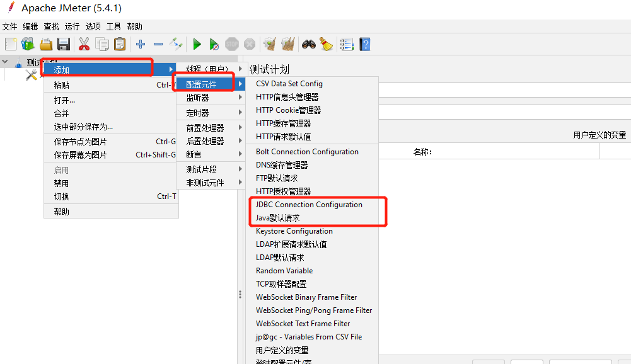Click the Save floppy disk icon
Screen dimensions: 631x364
click(x=64, y=44)
